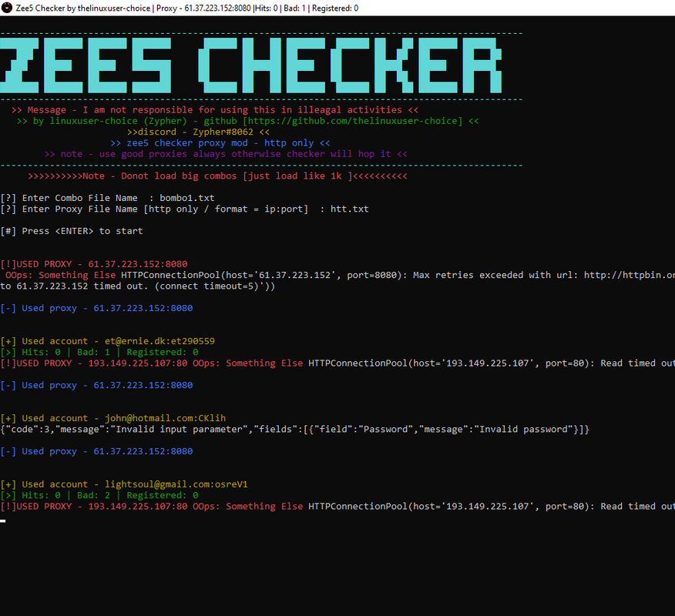Click the 'Hits: 0 | Bad: 2 | Registered: 0' line
Viewport: 675px width, 616px height.
click(x=99, y=496)
